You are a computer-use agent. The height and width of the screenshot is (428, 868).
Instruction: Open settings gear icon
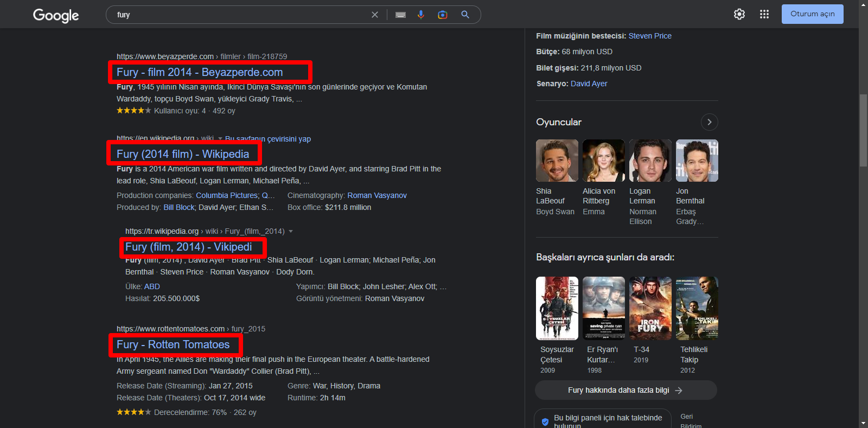tap(739, 14)
